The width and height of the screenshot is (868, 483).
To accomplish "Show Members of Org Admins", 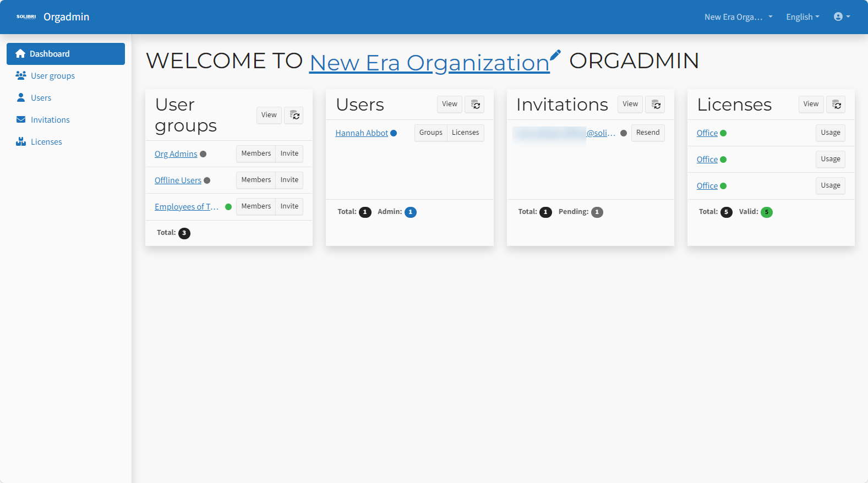I will click(x=256, y=153).
